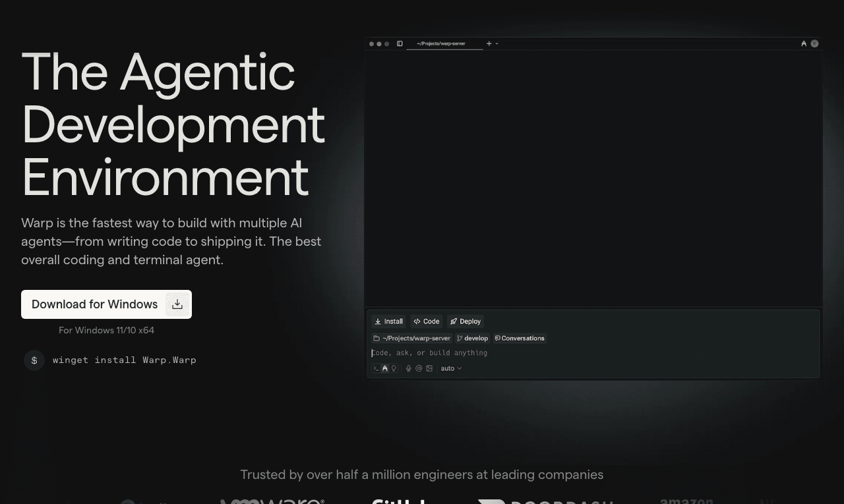Toggle the lightbulb auto-detect mode

394,368
